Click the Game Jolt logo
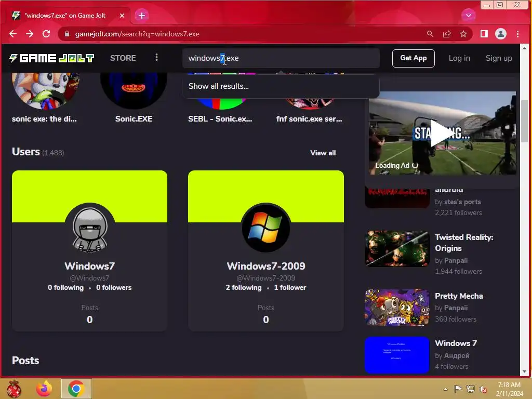This screenshot has height=399, width=532. pyautogui.click(x=51, y=58)
